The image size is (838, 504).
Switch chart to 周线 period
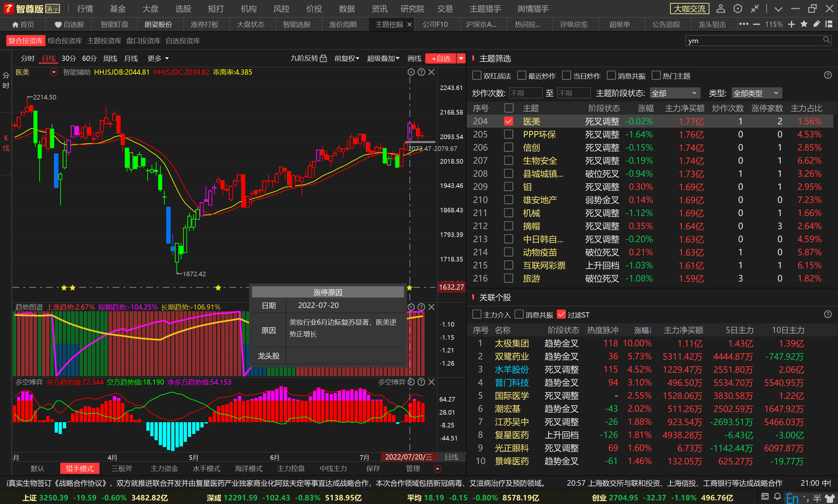pos(110,58)
